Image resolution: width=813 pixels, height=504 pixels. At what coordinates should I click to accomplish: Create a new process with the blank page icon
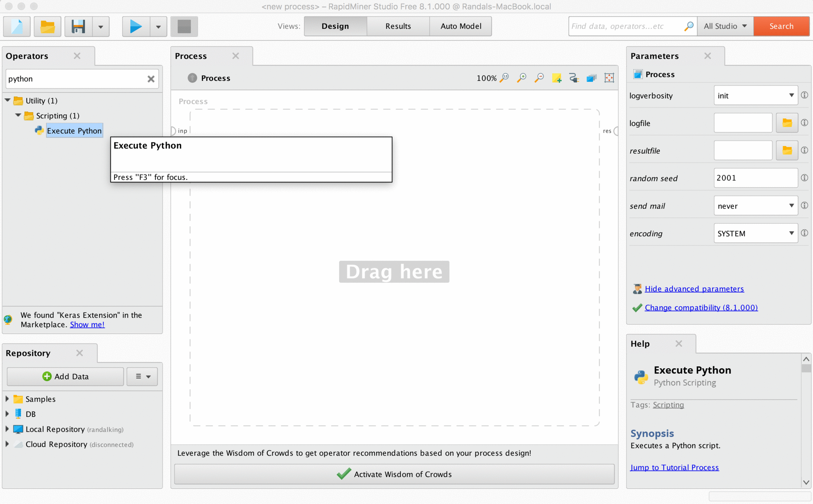(x=17, y=26)
